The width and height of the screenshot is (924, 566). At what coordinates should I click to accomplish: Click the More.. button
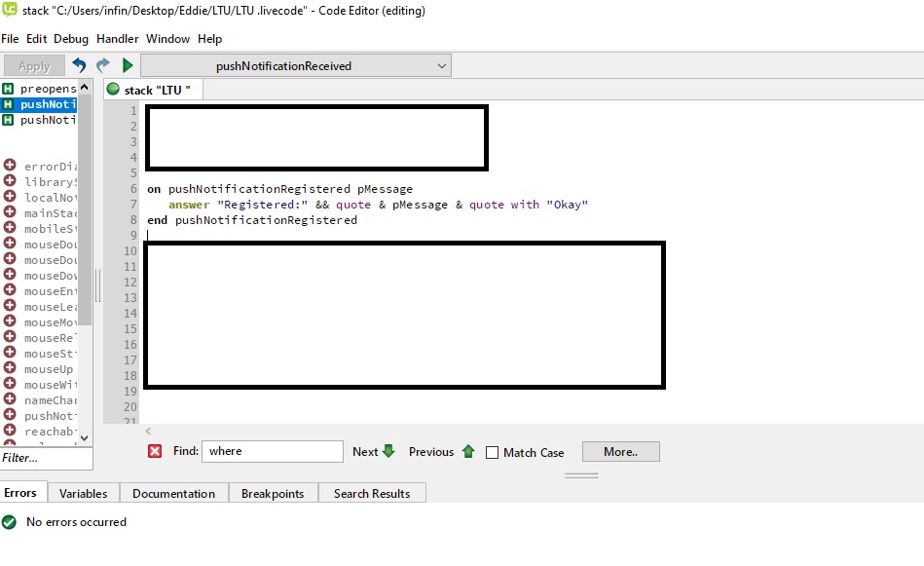click(x=620, y=451)
